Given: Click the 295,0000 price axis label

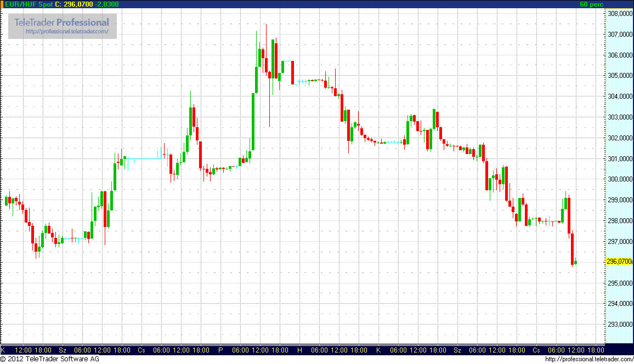Looking at the screenshot, I should coord(620,283).
